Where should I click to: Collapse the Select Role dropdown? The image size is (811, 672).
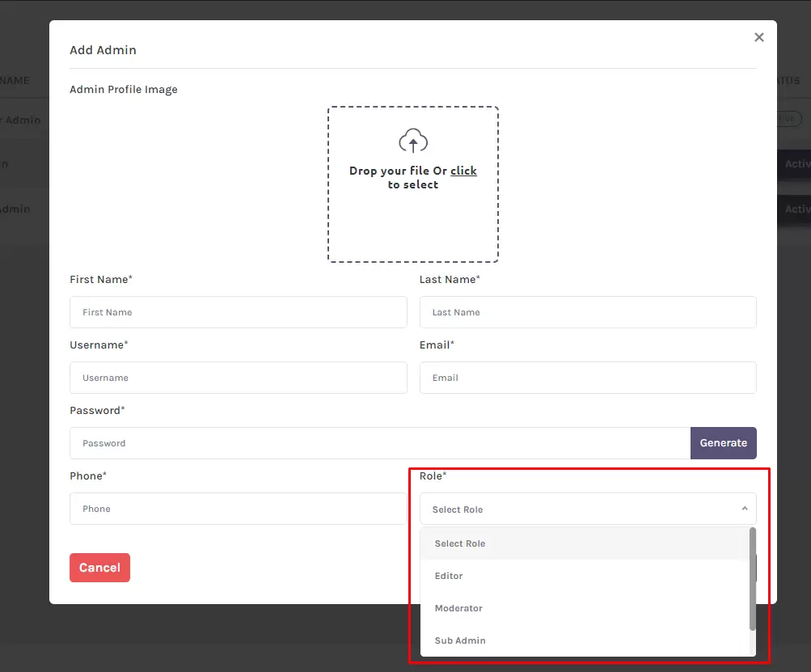(x=588, y=509)
